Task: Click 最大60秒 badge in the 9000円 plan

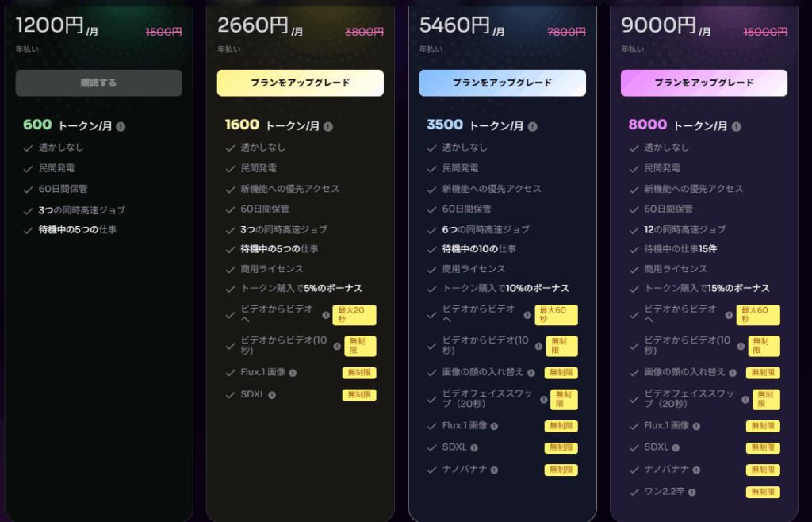Action: click(x=758, y=315)
